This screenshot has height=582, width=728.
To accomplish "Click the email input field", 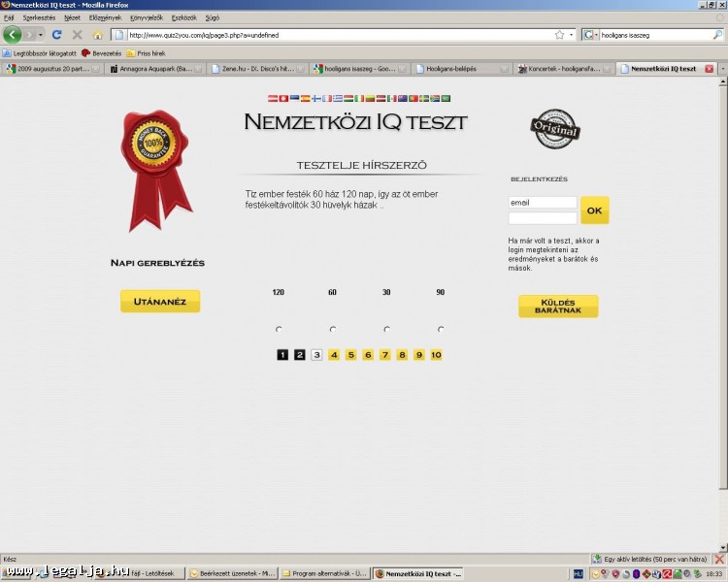I will click(542, 203).
